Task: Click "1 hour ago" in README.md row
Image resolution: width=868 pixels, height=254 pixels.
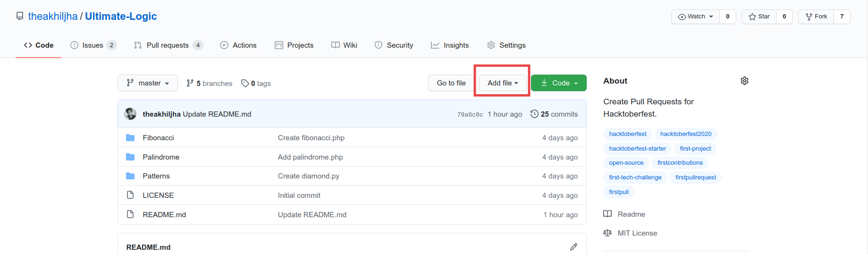Action: 560,215
